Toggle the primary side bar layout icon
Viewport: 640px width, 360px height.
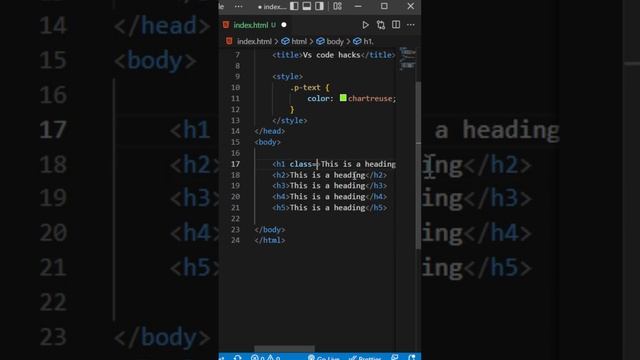[x=294, y=6]
